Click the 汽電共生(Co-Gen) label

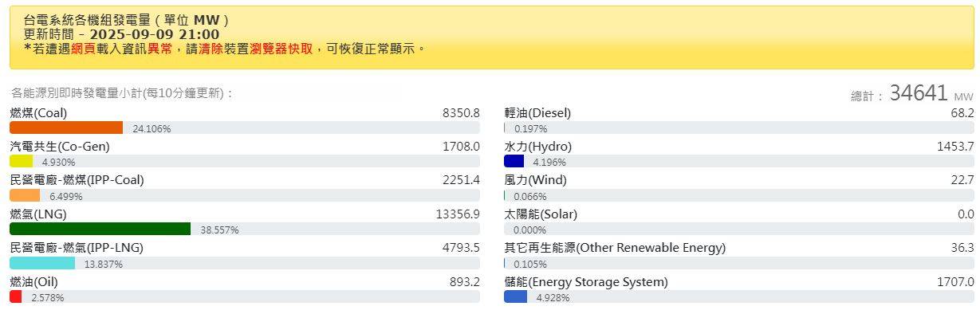tap(60, 147)
